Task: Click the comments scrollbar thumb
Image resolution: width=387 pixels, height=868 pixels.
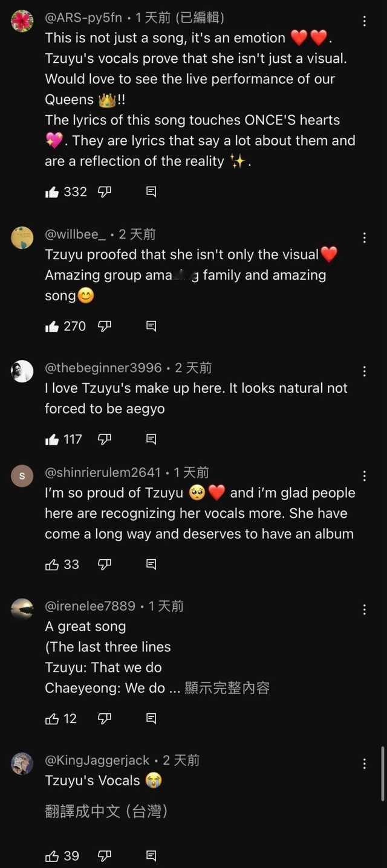Action: 382,773
